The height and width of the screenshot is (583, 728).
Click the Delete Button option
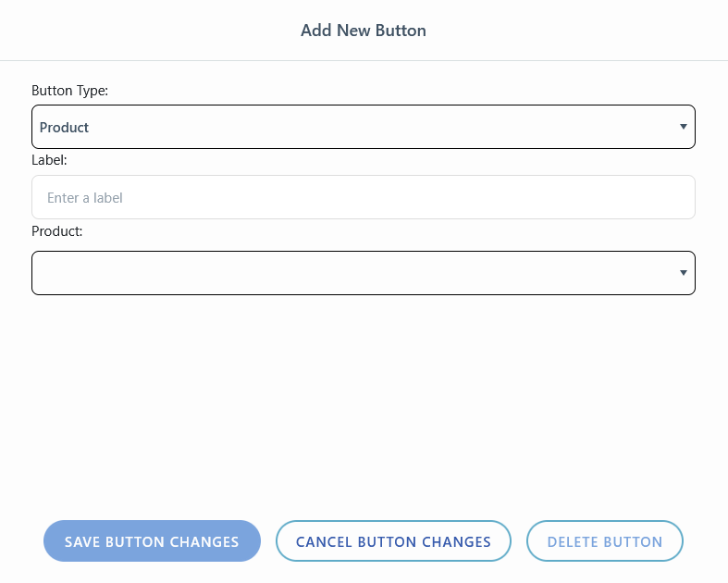pos(604,541)
